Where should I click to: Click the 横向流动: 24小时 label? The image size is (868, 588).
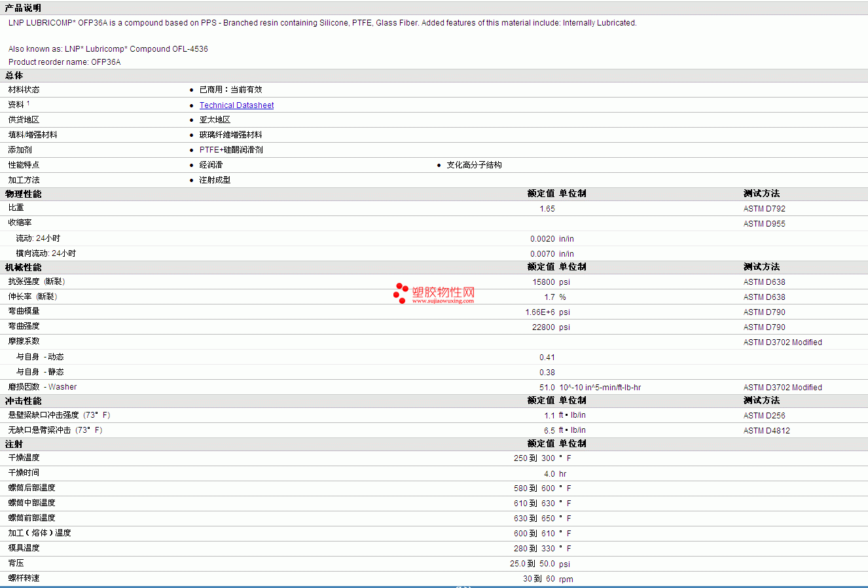(46, 253)
